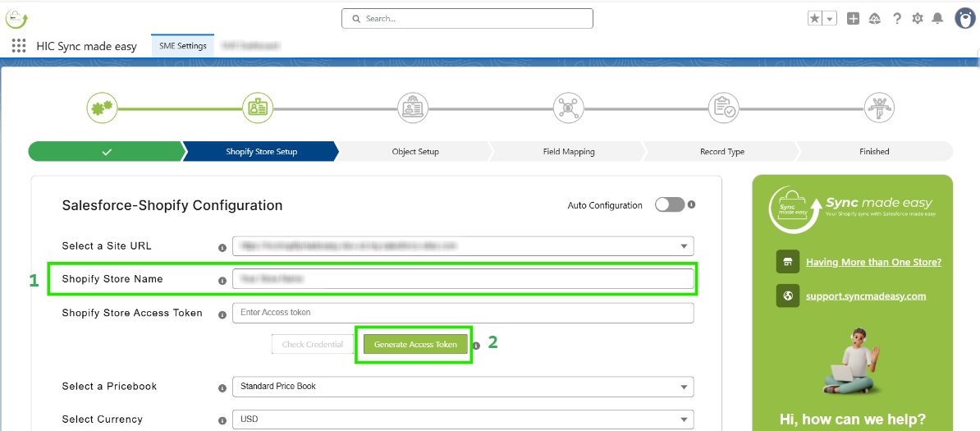Go to the Object Setup path step
Image resolution: width=980 pixels, height=431 pixels.
415,151
